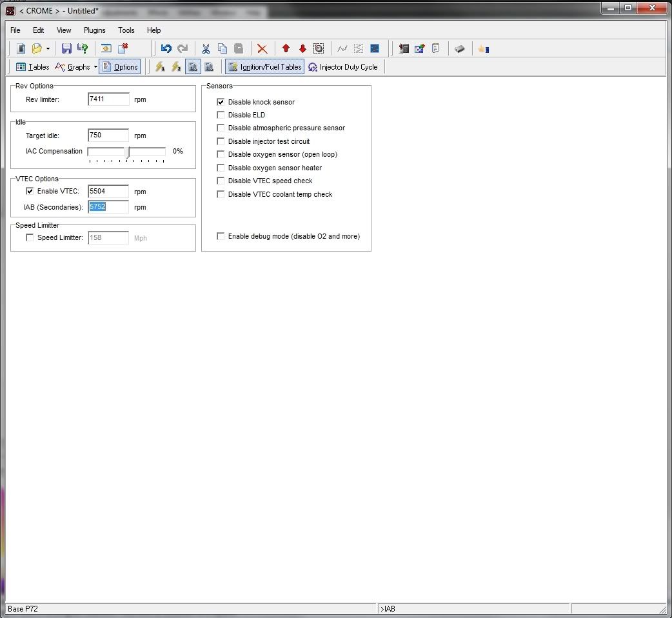Toggle the second table-view icon beside lightning bolts
672x618 pixels.
click(209, 67)
